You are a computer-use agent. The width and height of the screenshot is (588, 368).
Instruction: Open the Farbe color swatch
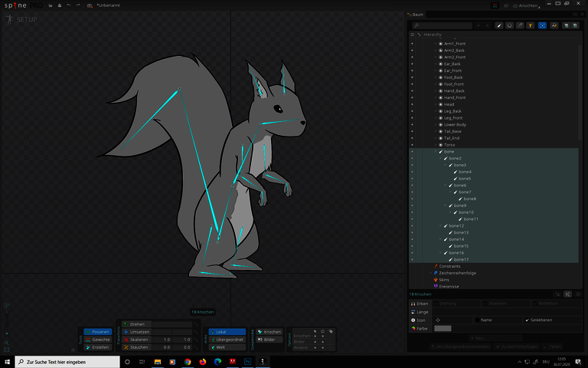tap(443, 328)
